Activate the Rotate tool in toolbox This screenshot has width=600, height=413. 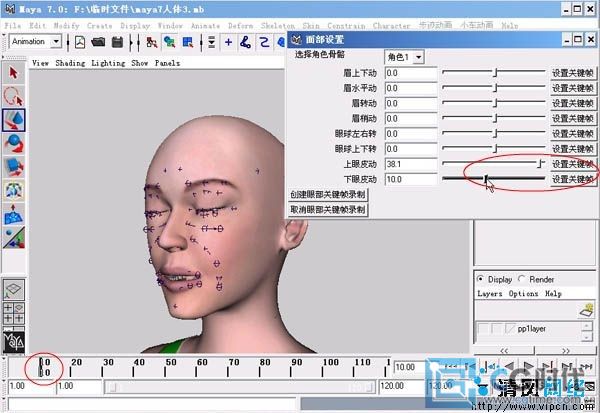click(x=14, y=143)
